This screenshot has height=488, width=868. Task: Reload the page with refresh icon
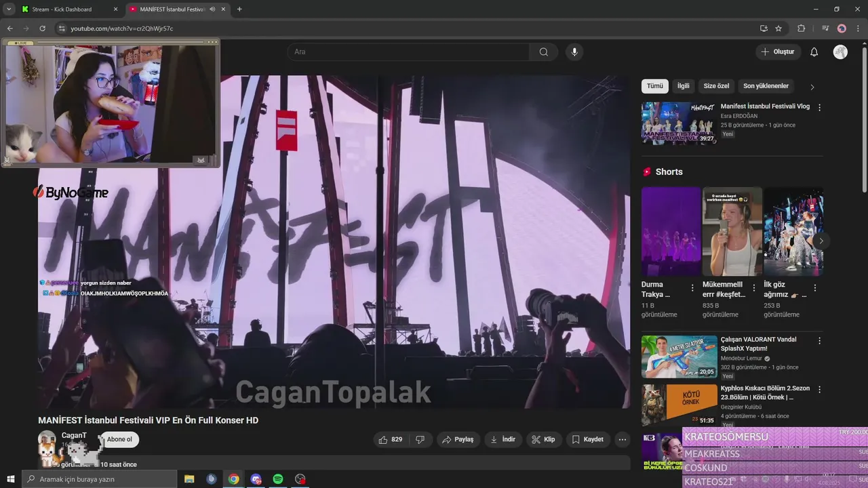tap(42, 28)
